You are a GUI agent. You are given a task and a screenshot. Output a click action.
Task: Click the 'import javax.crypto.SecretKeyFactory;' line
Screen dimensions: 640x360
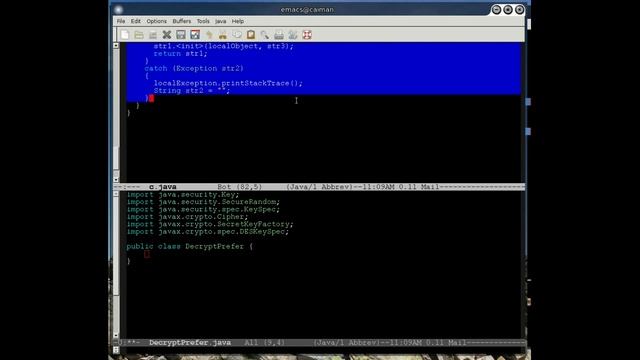(210, 224)
